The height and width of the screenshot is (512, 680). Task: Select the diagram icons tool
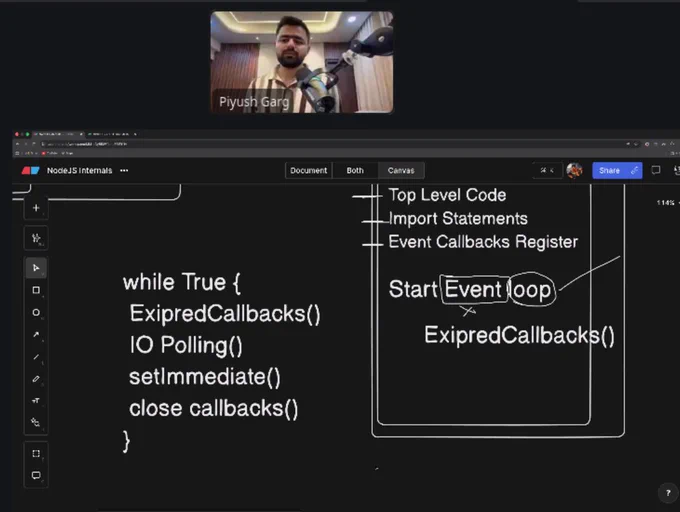(36, 422)
